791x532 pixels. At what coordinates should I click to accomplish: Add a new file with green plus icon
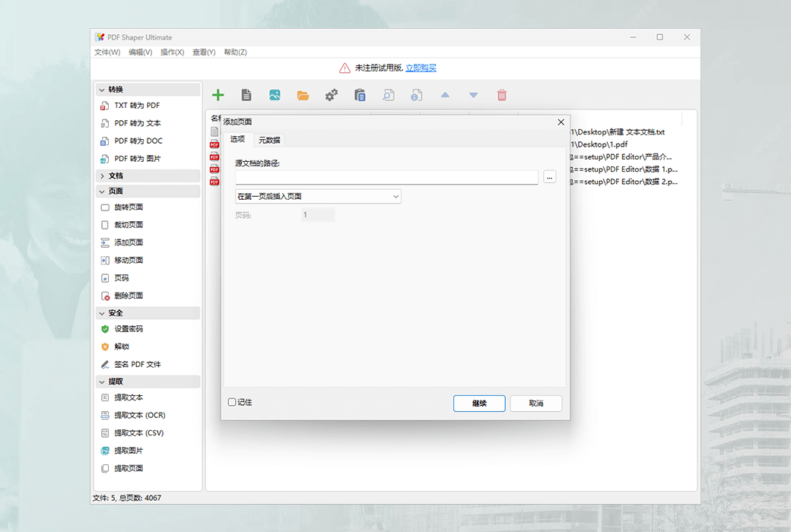point(218,94)
